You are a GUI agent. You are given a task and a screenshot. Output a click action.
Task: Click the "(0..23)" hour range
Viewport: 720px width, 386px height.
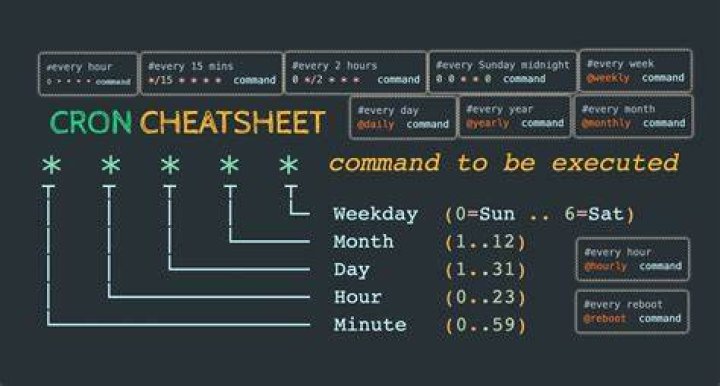point(485,298)
